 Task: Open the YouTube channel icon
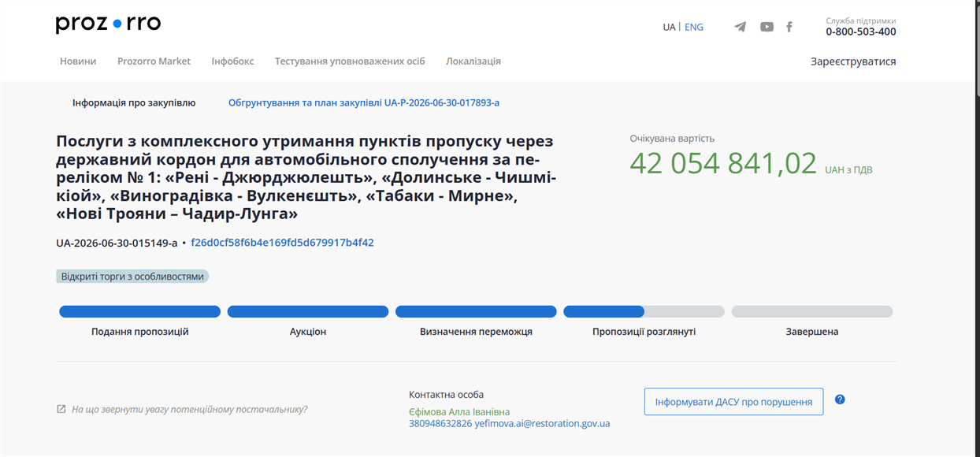pyautogui.click(x=767, y=27)
